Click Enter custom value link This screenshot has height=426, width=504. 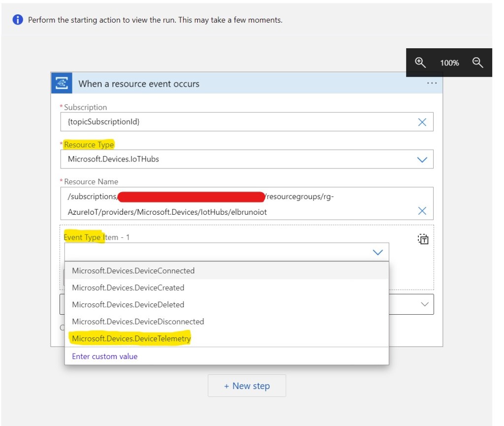pyautogui.click(x=104, y=356)
